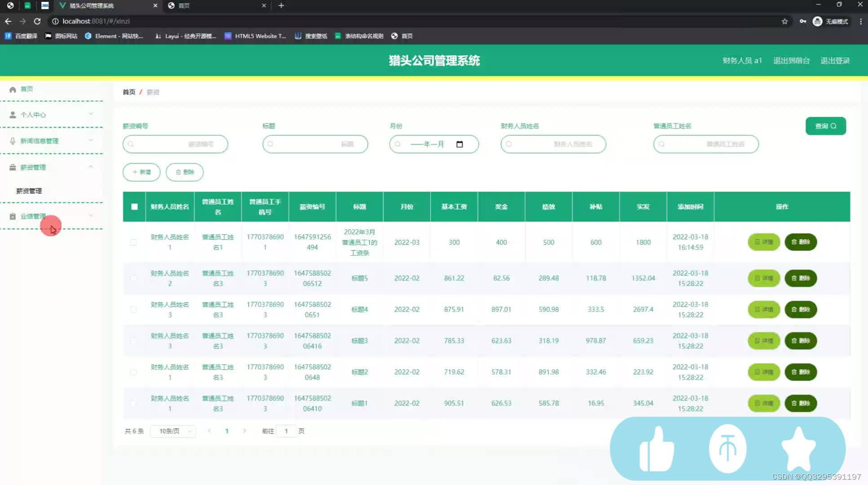The height and width of the screenshot is (485, 868).
Task: Check the 标题2 row checkbox
Action: 133,372
